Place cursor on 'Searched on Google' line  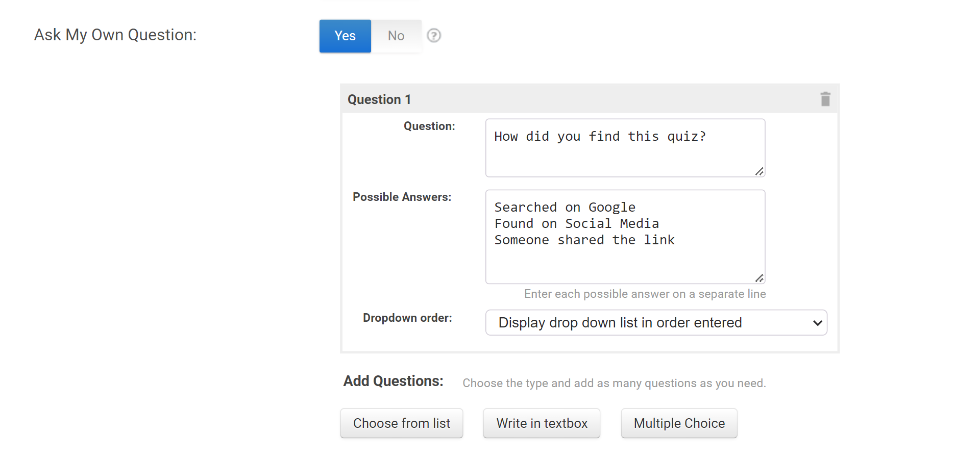[565, 208]
